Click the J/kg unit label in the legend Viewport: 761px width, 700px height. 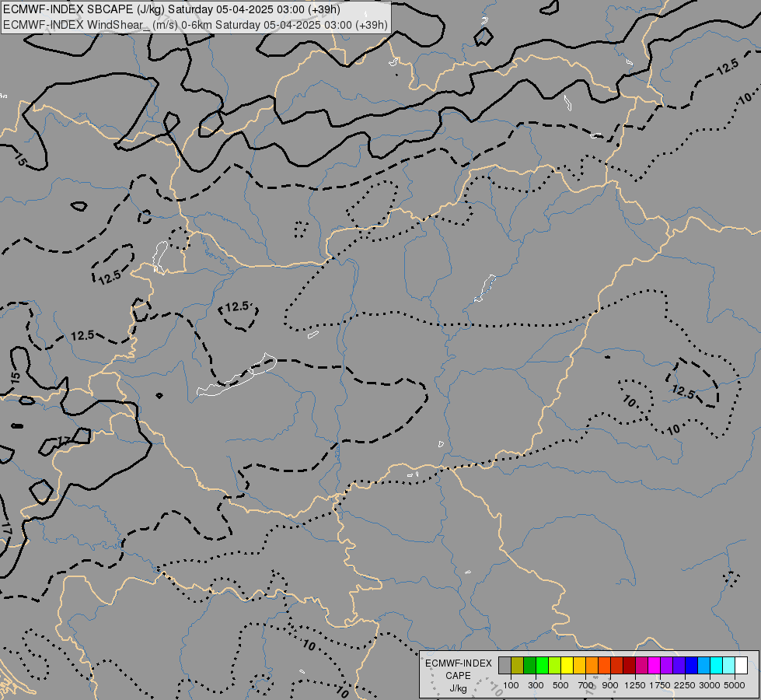click(458, 688)
